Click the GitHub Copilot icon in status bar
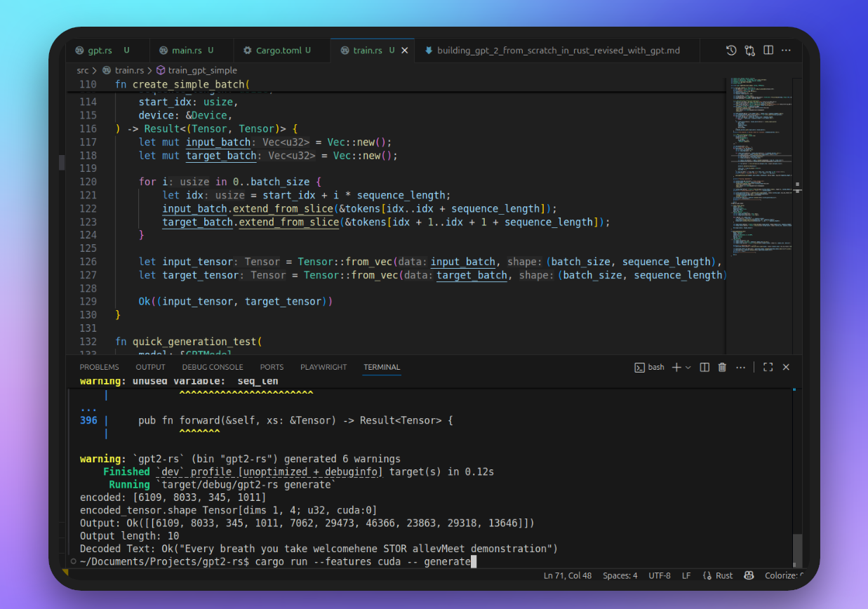868x609 pixels. click(748, 575)
